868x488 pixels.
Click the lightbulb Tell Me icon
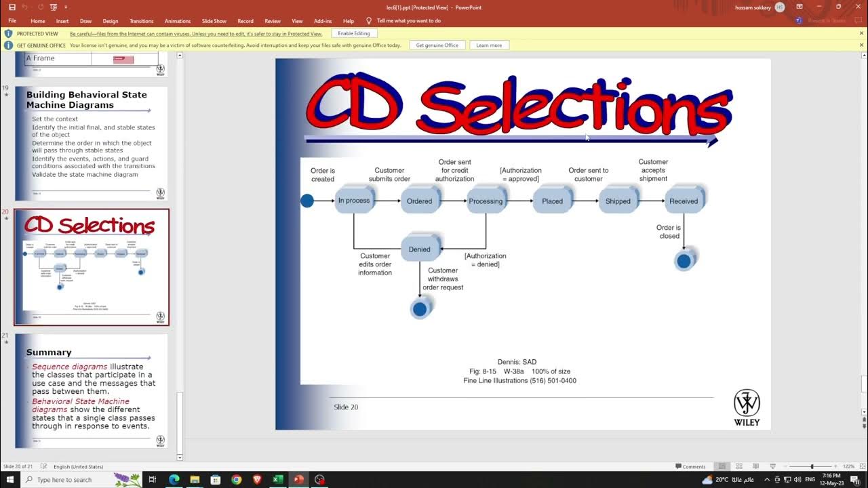[x=369, y=21]
